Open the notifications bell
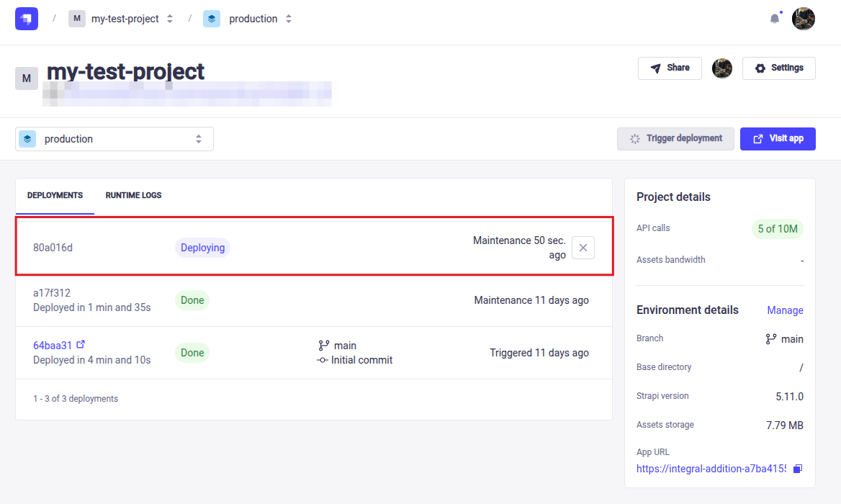Image resolution: width=841 pixels, height=504 pixels. [775, 19]
